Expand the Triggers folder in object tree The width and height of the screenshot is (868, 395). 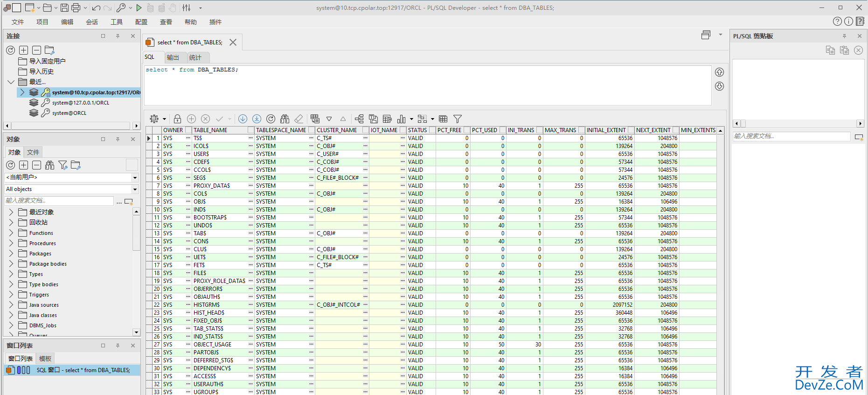click(11, 294)
